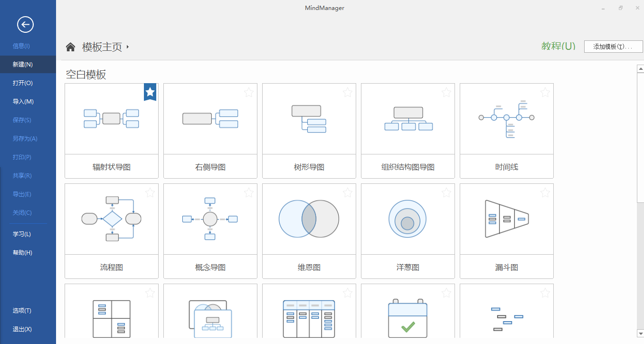
Task: Toggle favorite star on 漏斗图 template
Action: click(545, 192)
